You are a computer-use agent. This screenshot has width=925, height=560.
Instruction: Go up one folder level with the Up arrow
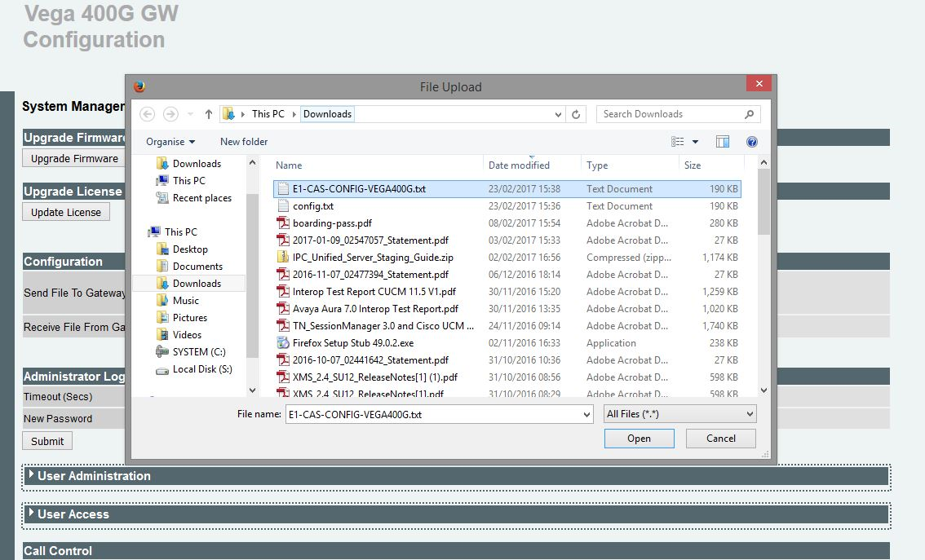click(x=208, y=114)
